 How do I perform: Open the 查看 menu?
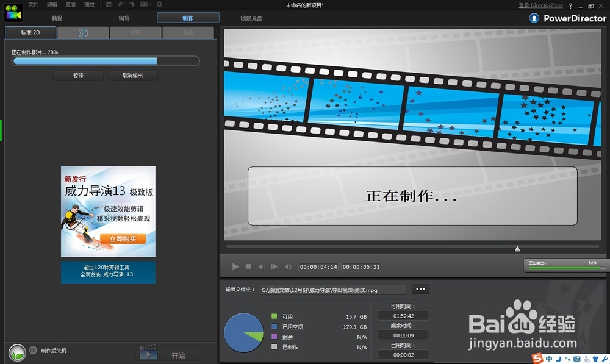click(71, 5)
